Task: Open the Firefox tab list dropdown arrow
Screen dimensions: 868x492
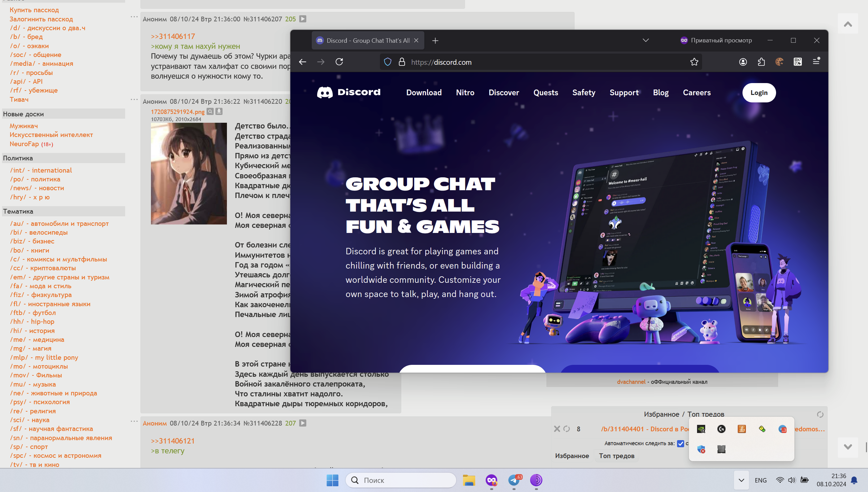Action: (645, 40)
